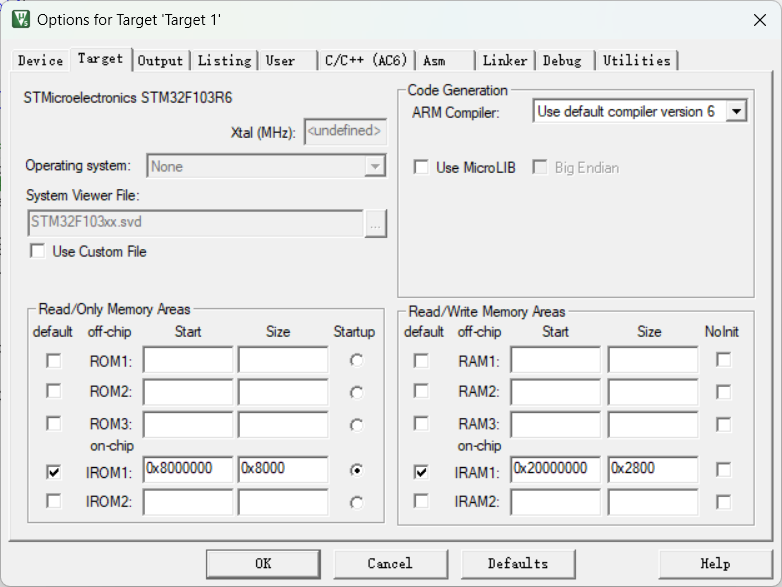Toggle the IRAM1 NoInit checkbox

pyautogui.click(x=723, y=470)
